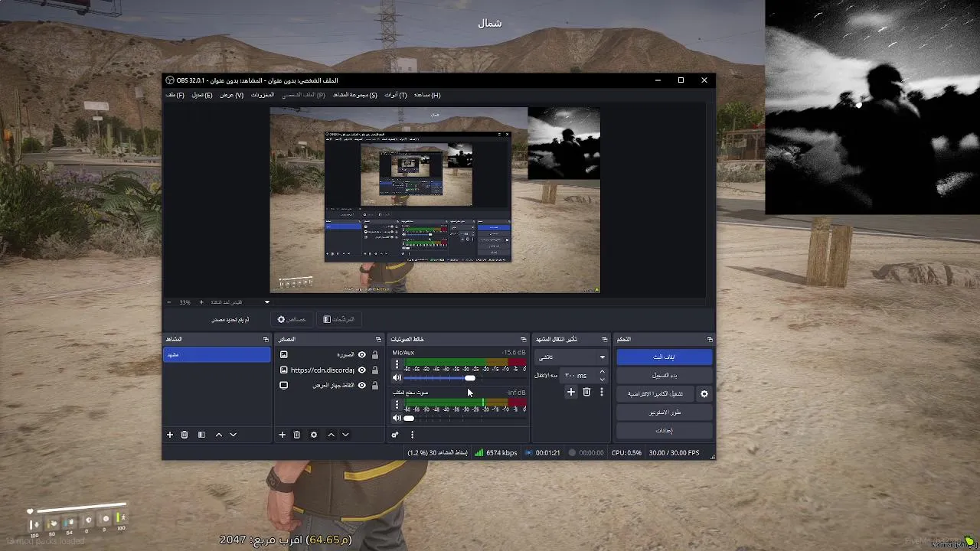
Task: Click the transition duration ms input field
Action: [579, 376]
